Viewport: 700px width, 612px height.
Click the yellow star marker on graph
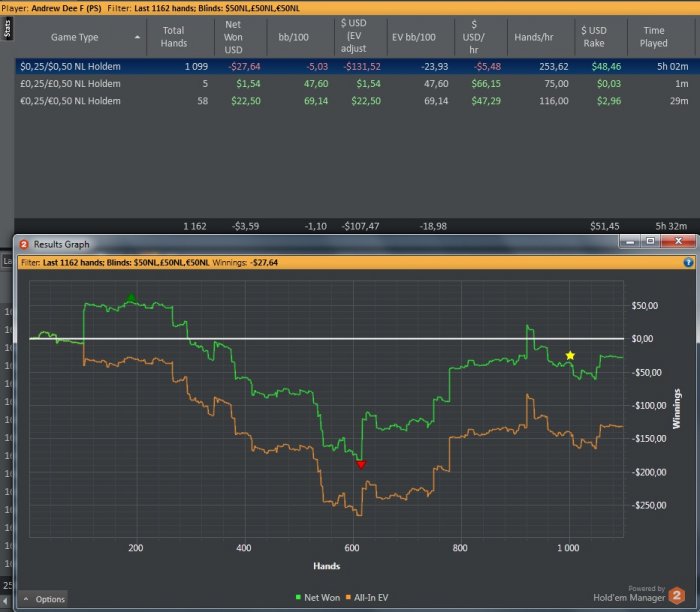(x=570, y=356)
